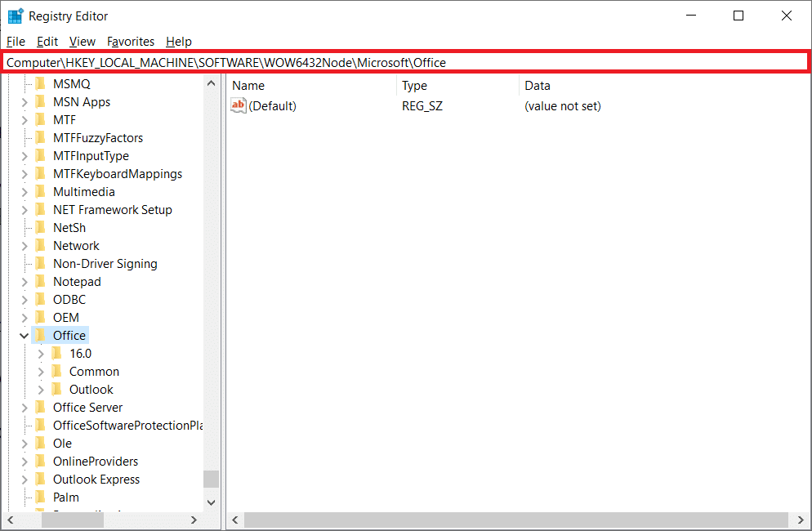The height and width of the screenshot is (531, 812).
Task: Click the folder icon next to MTFFuzzyFactors
Action: click(x=40, y=138)
